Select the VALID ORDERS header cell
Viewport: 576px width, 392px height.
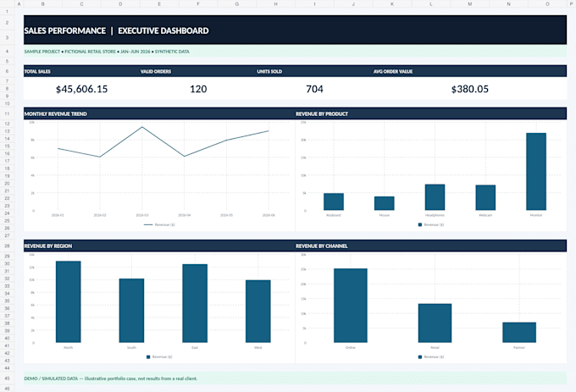(x=198, y=71)
